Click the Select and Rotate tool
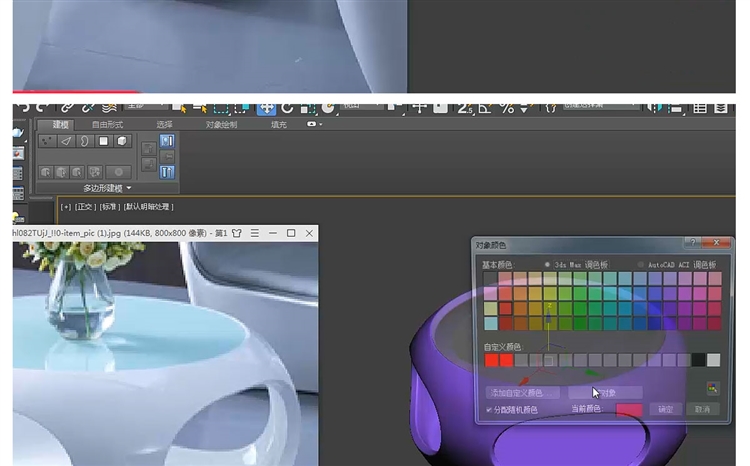This screenshot has height=466, width=750. pyautogui.click(x=287, y=108)
